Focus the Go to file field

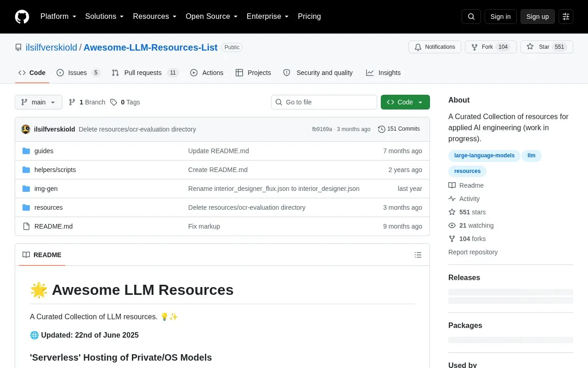tap(324, 102)
